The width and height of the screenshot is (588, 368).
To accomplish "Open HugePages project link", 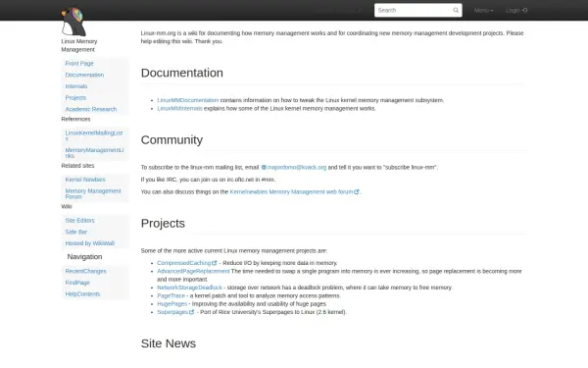I will (172, 304).
